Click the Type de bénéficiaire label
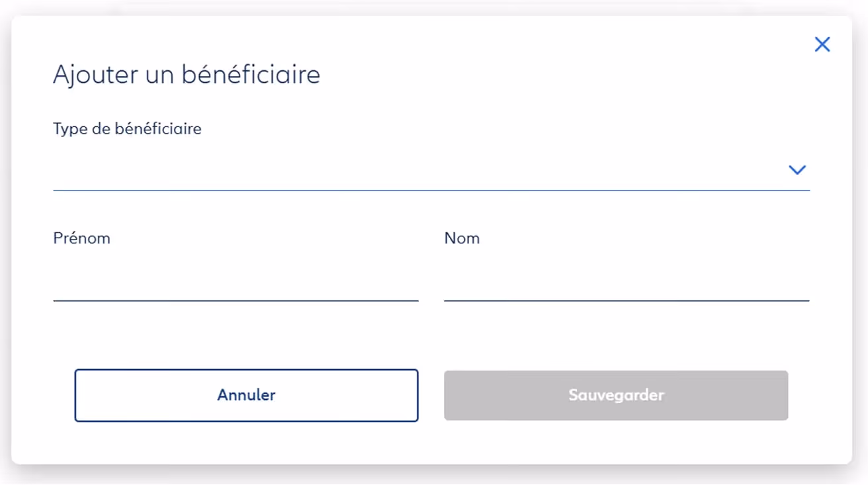This screenshot has width=868, height=485. point(127,128)
